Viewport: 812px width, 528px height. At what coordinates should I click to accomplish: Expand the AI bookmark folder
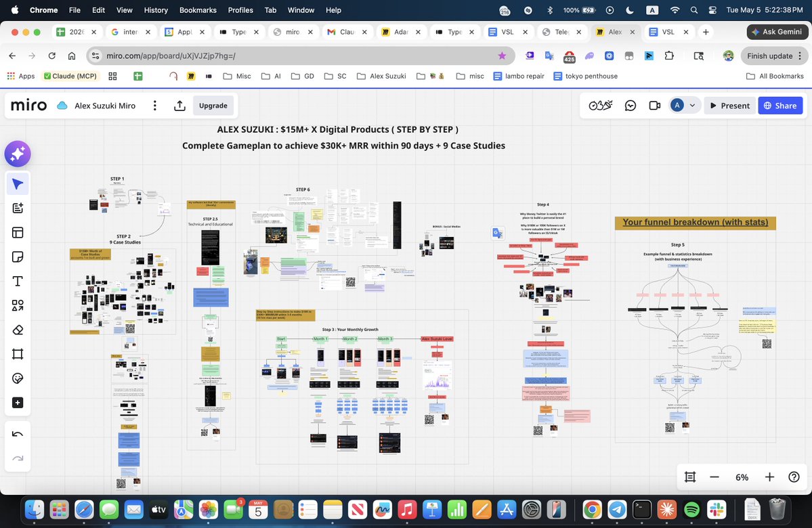tap(272, 76)
